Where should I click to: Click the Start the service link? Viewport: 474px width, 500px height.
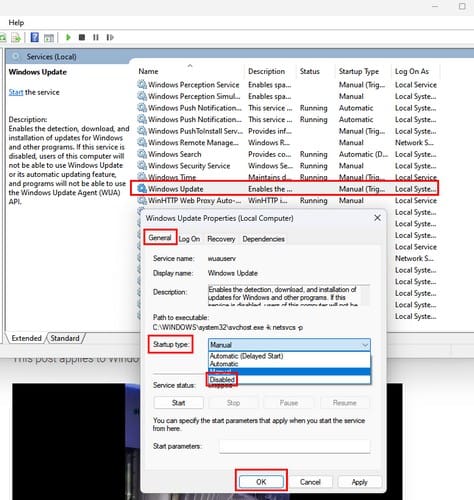(x=16, y=92)
